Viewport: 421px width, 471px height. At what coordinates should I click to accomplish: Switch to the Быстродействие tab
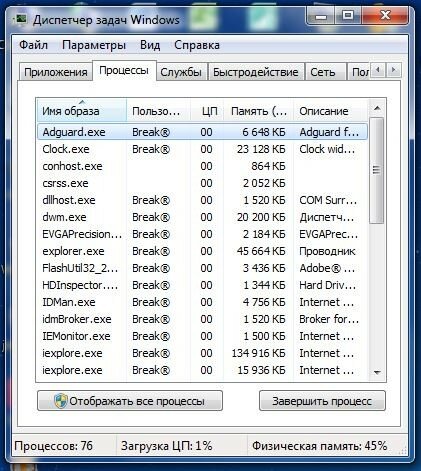tap(256, 72)
